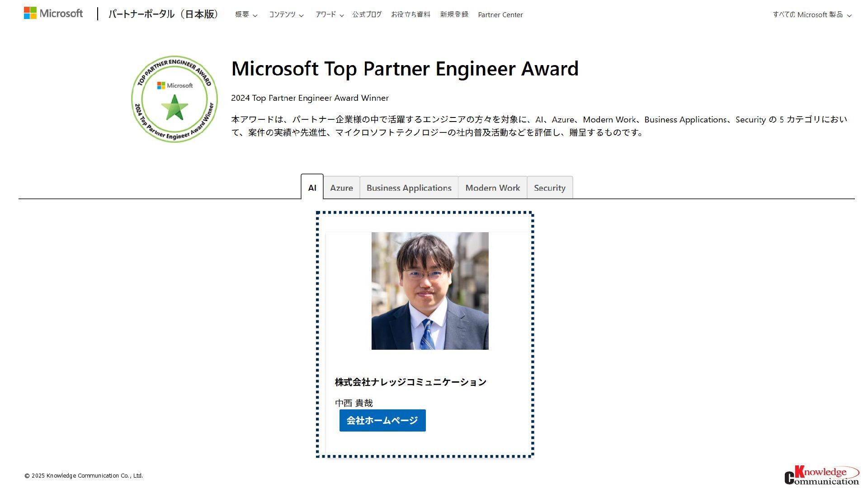Click the 会社ホームページ button
Image resolution: width=868 pixels, height=488 pixels.
point(382,420)
